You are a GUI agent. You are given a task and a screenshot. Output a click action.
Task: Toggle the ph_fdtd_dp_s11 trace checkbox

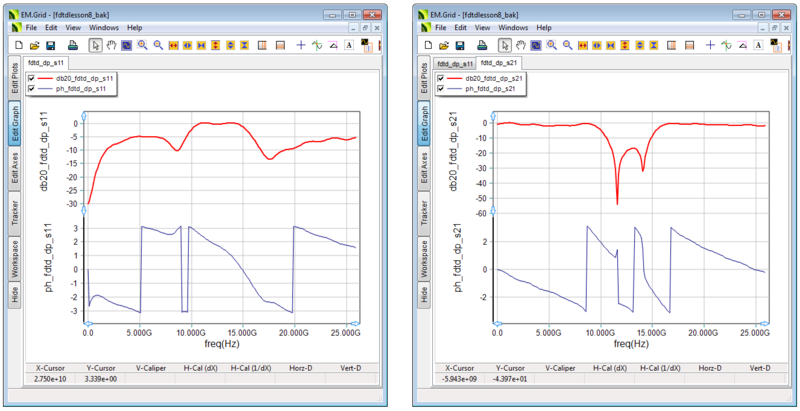coord(33,89)
